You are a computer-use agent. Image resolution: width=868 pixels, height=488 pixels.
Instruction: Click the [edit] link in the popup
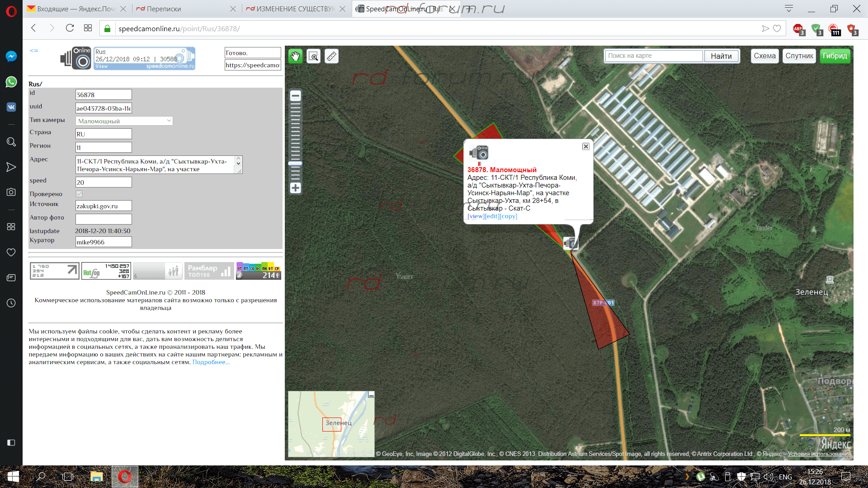pyautogui.click(x=492, y=216)
